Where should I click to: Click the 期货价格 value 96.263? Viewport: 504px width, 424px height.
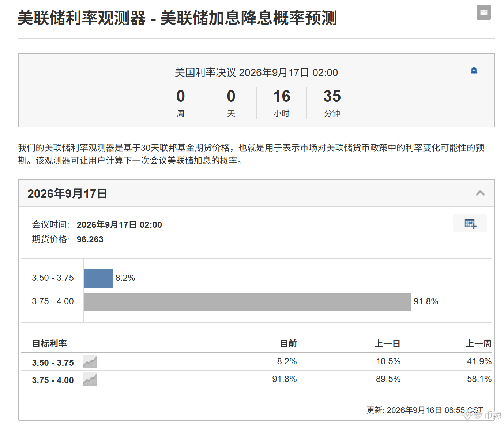(90, 239)
